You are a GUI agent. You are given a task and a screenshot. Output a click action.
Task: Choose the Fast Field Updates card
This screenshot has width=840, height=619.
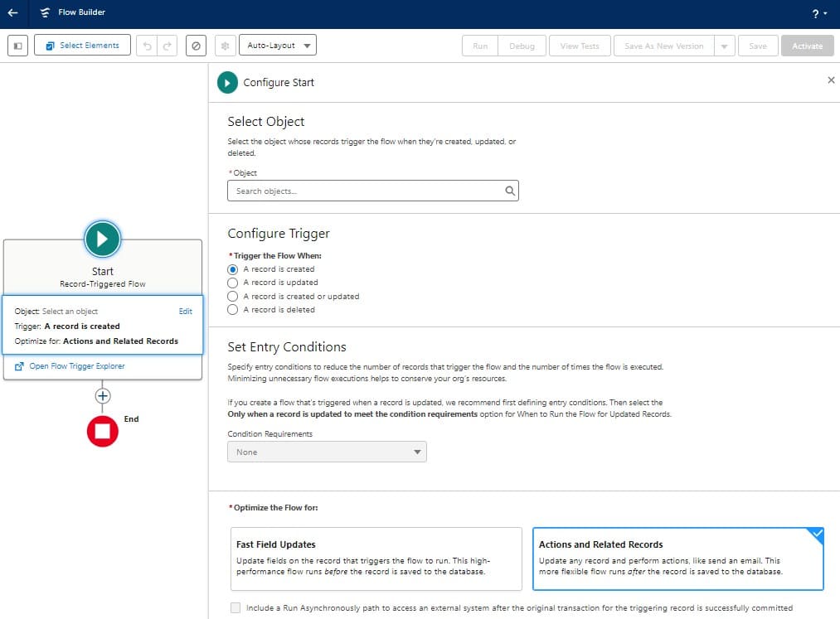(x=376, y=559)
